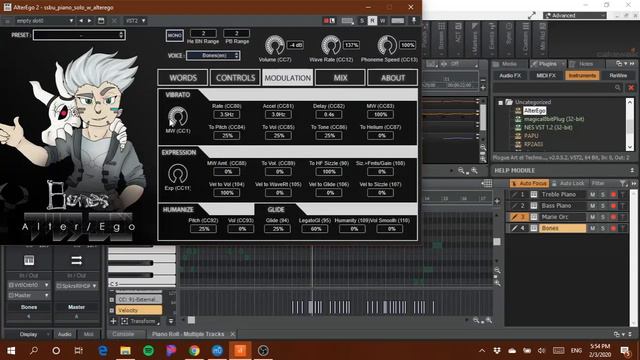Close the Piano Roll tab
Viewport: 640px width, 360px height.
(233, 334)
